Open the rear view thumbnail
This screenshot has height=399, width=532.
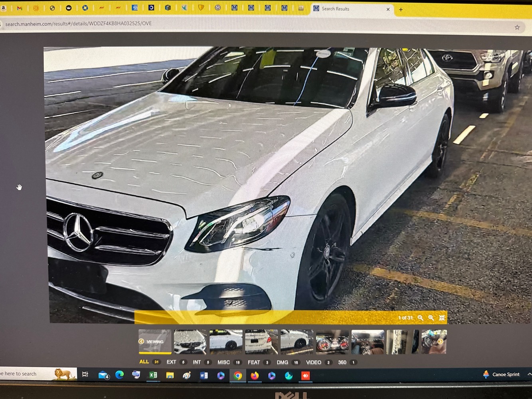tap(261, 342)
